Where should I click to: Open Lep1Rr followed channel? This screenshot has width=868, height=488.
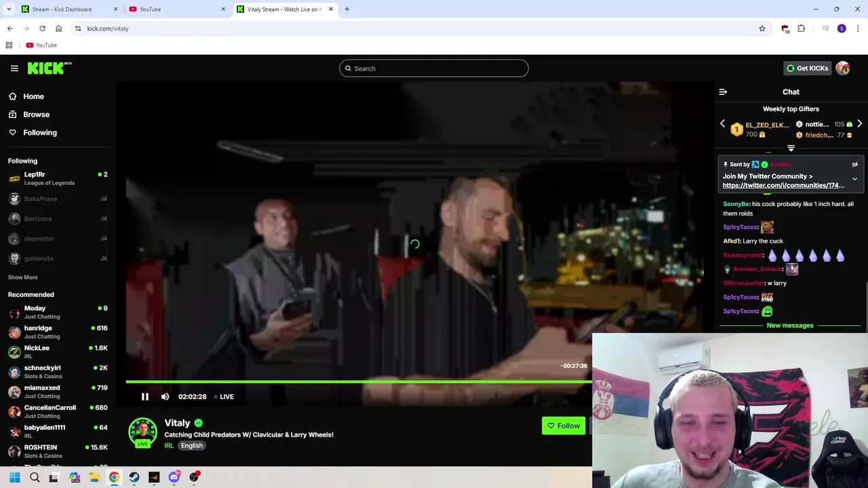click(58, 178)
